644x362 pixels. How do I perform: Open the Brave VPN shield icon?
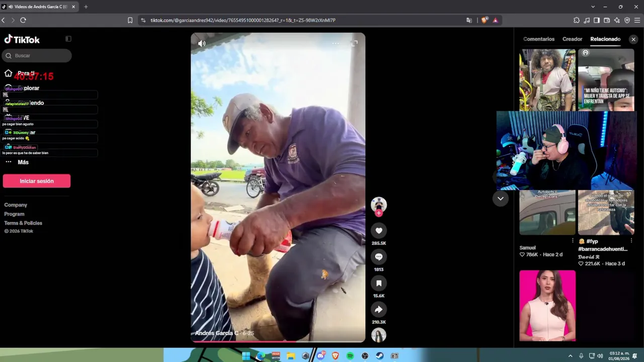coord(627,20)
